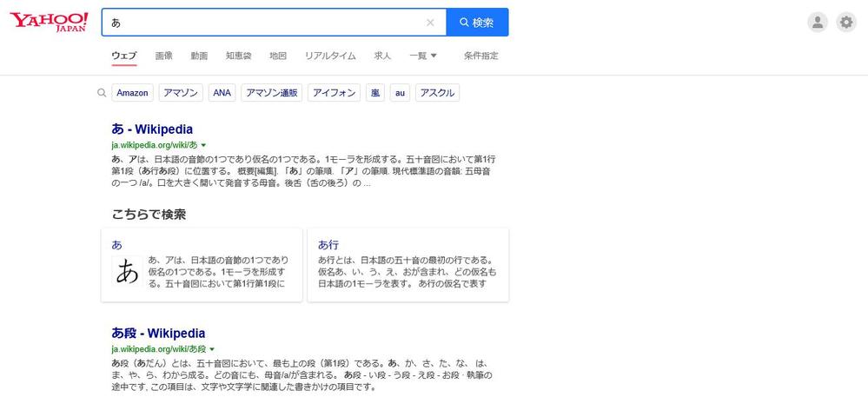Image resolution: width=868 pixels, height=397 pixels.
Task: Switch to the 動画 tab
Action: [x=199, y=56]
